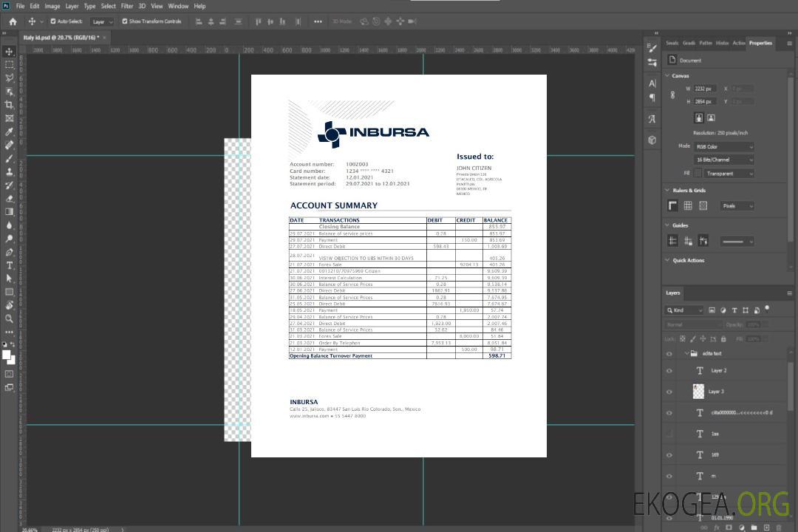The height and width of the screenshot is (532, 798).
Task: Open the guide line style dropdown
Action: tap(737, 242)
